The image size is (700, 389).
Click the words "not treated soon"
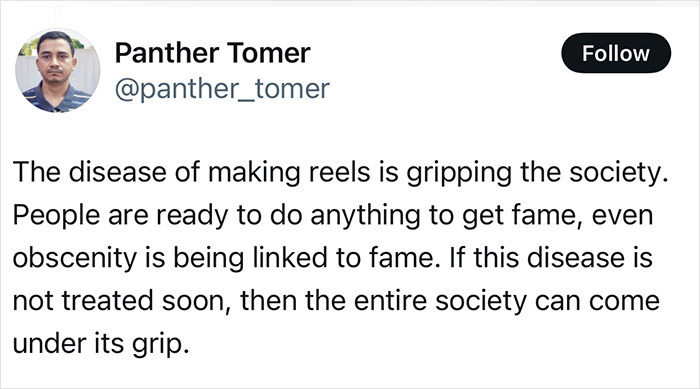pos(119,301)
